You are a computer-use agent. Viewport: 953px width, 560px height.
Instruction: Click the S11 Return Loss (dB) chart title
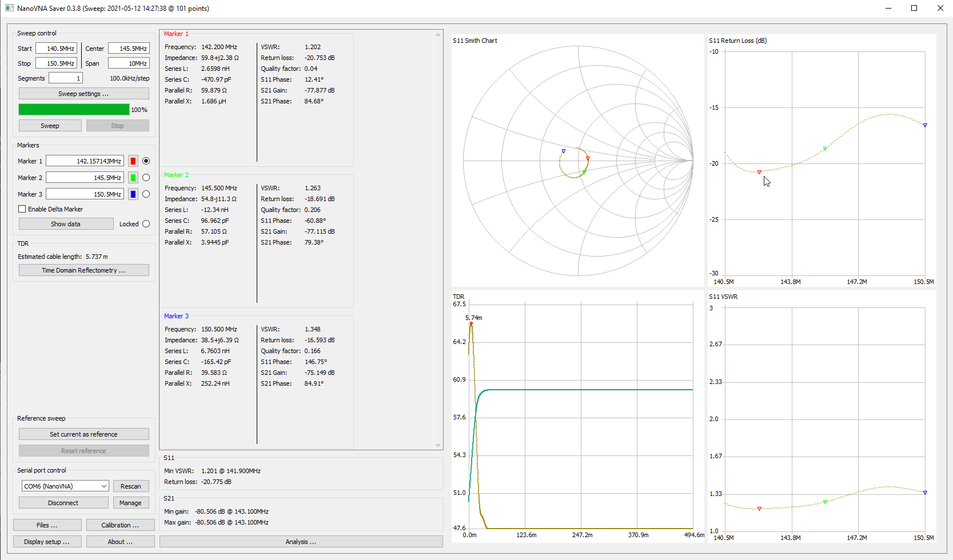tap(738, 41)
